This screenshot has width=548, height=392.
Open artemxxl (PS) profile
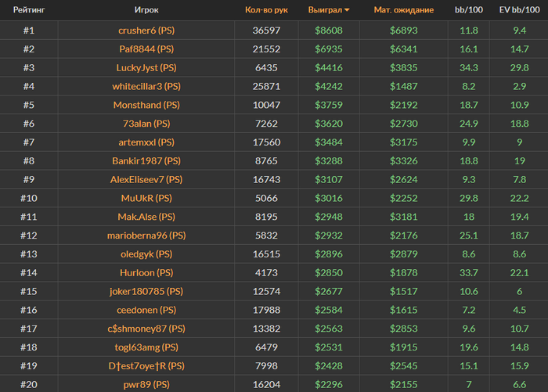tap(146, 142)
